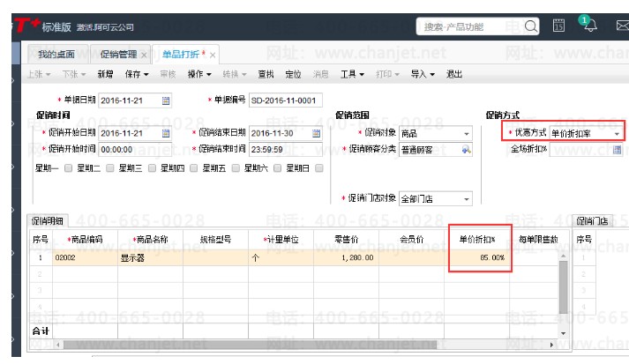Image resolution: width=629 pixels, height=364 pixels.
Task: Expand the 促销对象 dropdown
Action: pyautogui.click(x=466, y=133)
